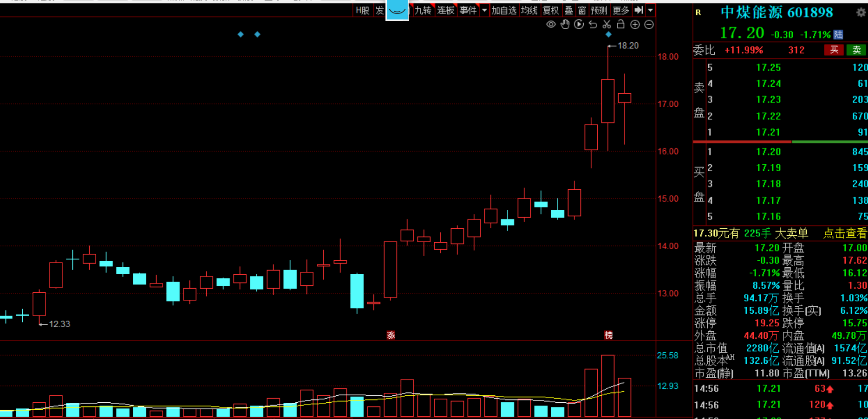This screenshot has height=419, width=868.
Task: Open the 复权 adjustment option
Action: coord(551,10)
